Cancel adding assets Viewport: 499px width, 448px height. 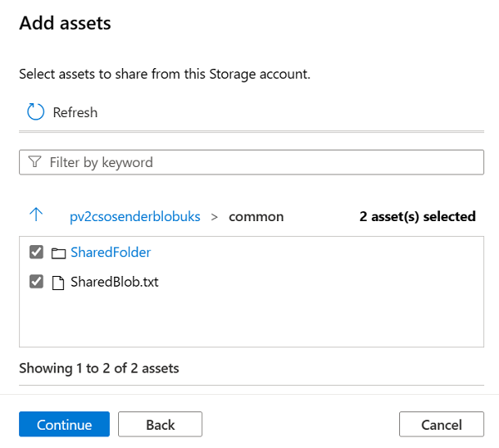coord(441,425)
